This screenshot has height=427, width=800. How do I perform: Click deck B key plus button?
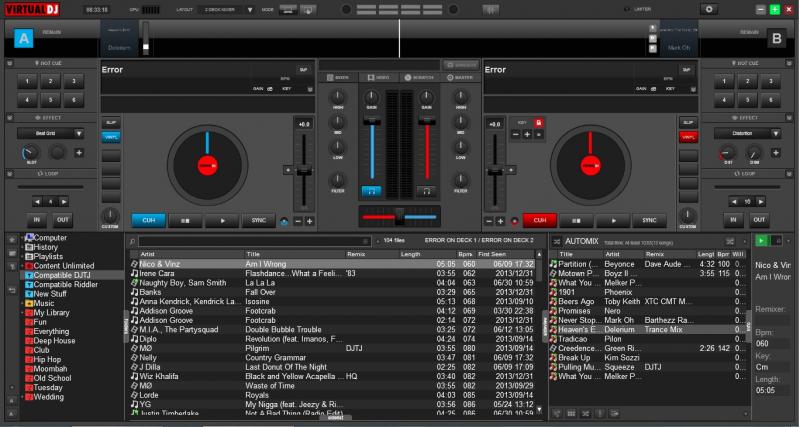527,135
